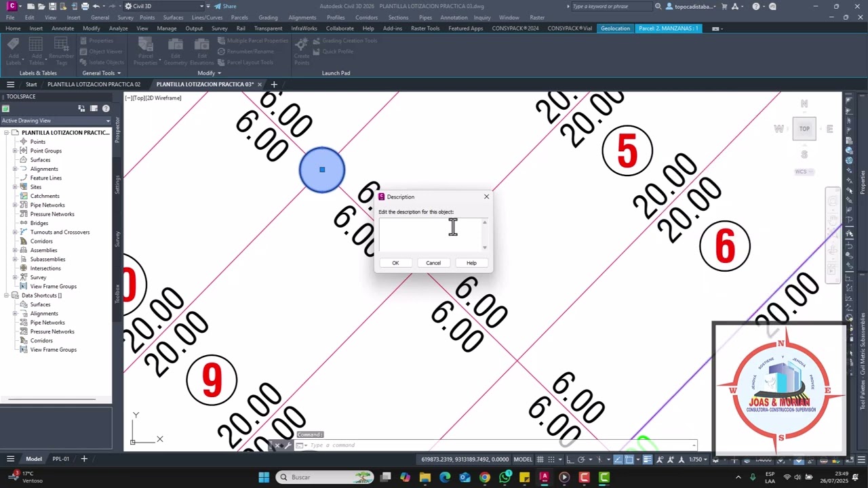Click the TOP face of the ViewCube

[804, 129]
